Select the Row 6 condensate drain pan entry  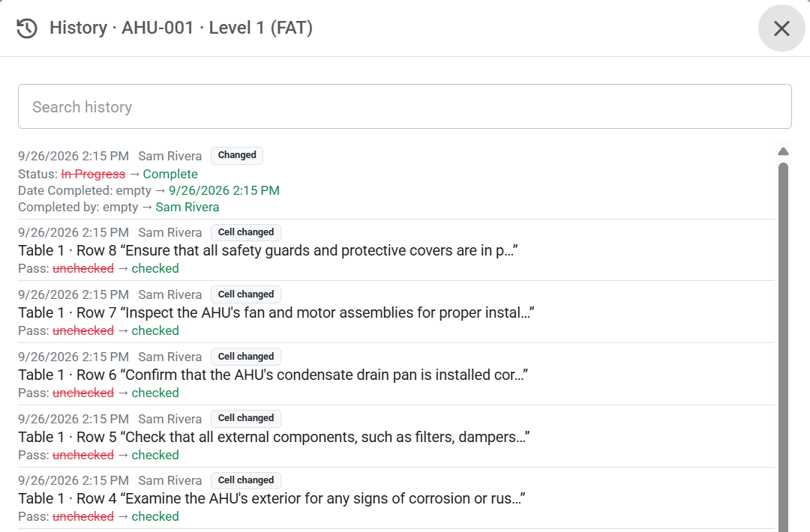click(x=273, y=375)
